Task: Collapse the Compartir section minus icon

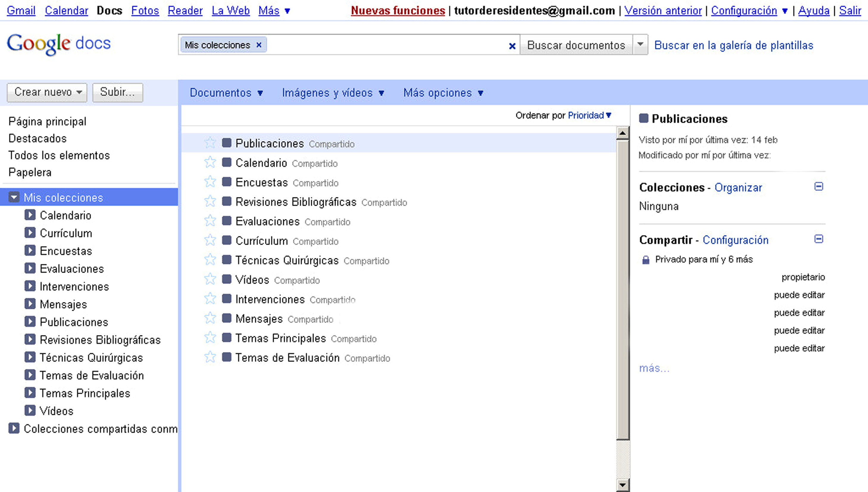Action: pyautogui.click(x=819, y=239)
